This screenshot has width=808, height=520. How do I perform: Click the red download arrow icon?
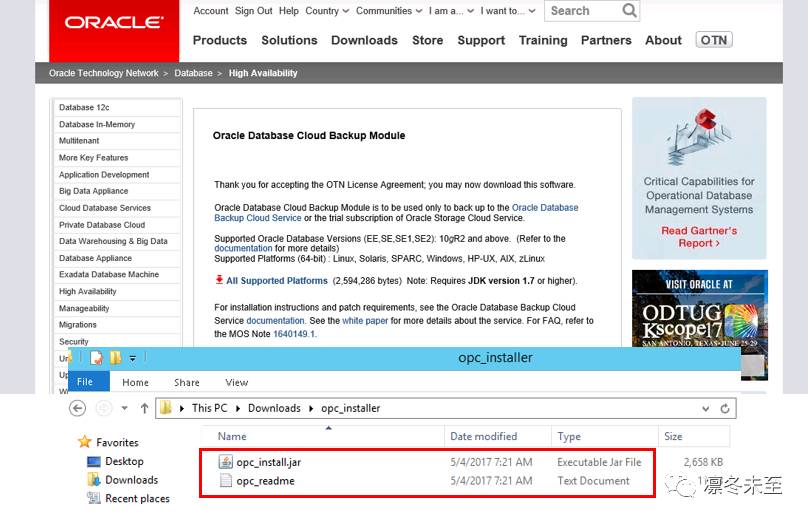[x=219, y=280]
